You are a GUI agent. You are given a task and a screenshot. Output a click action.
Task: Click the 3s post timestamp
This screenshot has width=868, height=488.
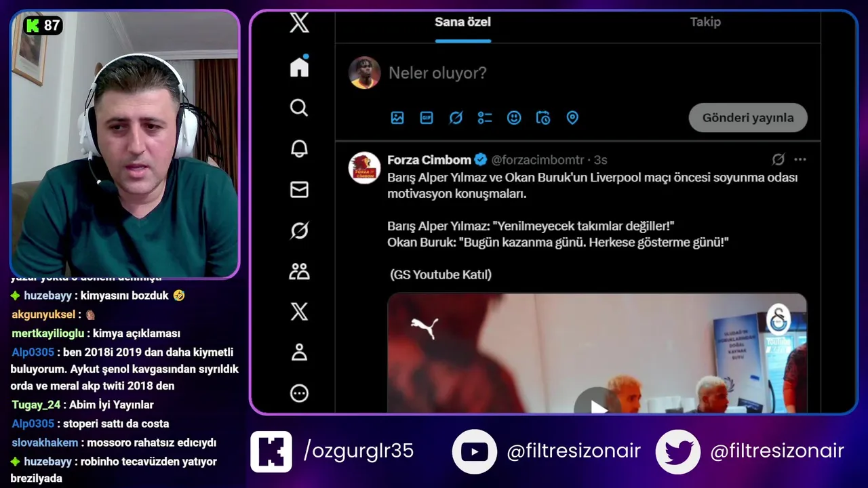pyautogui.click(x=600, y=160)
